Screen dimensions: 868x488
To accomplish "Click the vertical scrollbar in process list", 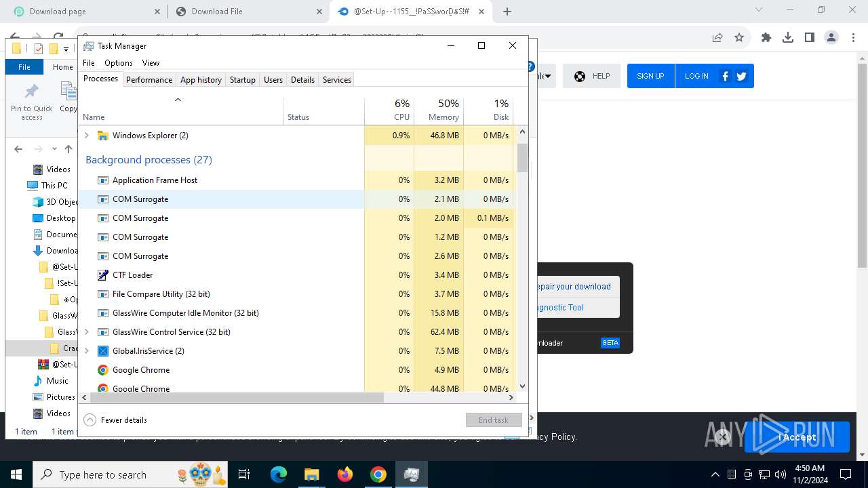I will [x=522, y=157].
